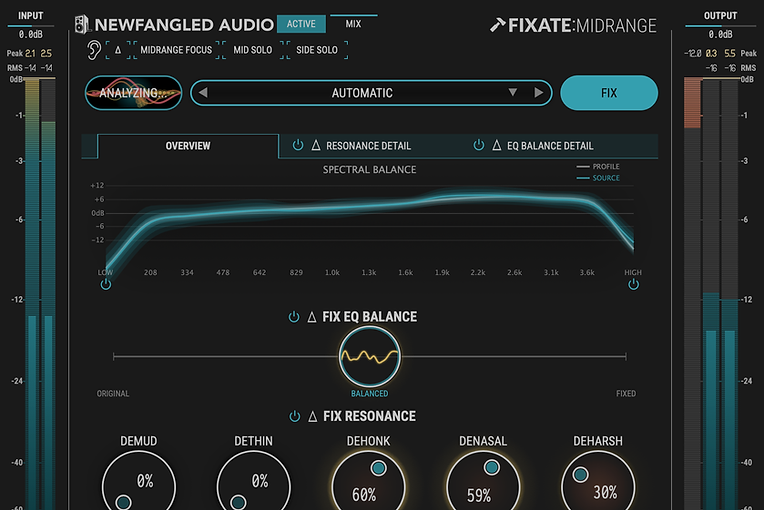Screen dimensions: 764x510
Task: Toggle the Low band power icon
Action: pyautogui.click(x=106, y=284)
